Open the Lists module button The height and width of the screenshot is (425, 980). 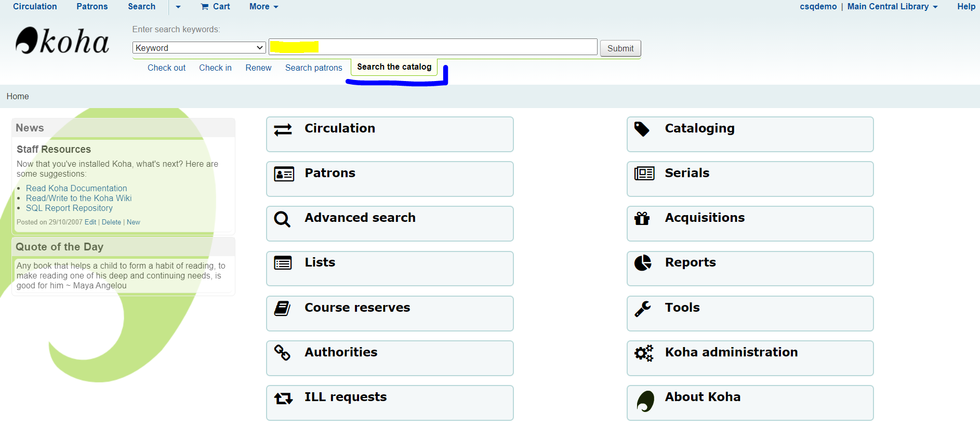(x=390, y=269)
